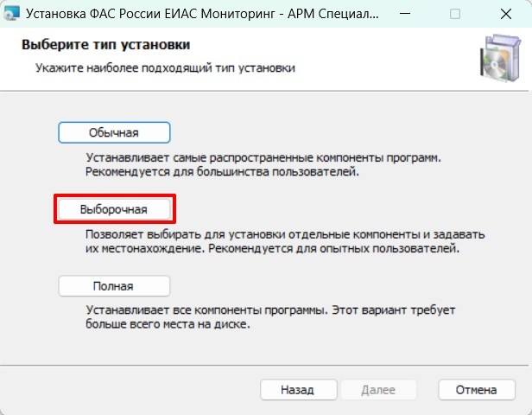Click the subtitle 'Укажите наиболее подходящий тип установки'

165,68
